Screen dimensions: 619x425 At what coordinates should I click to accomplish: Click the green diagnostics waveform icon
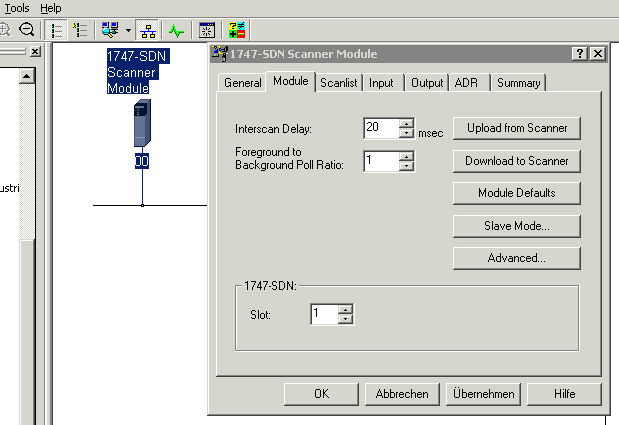point(176,30)
